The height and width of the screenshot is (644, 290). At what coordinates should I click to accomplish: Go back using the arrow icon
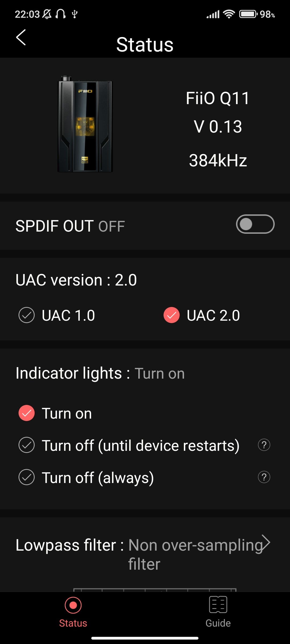(21, 37)
